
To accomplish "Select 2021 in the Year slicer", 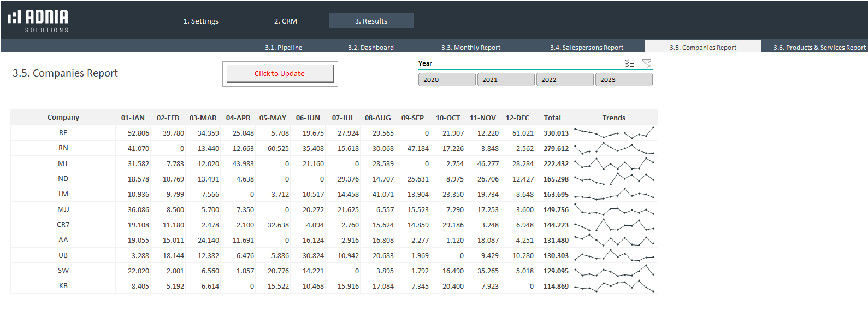I will pyautogui.click(x=505, y=80).
